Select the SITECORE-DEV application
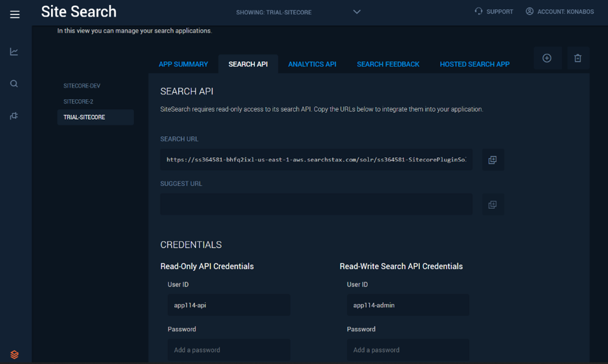This screenshot has width=608, height=364. coord(82,85)
